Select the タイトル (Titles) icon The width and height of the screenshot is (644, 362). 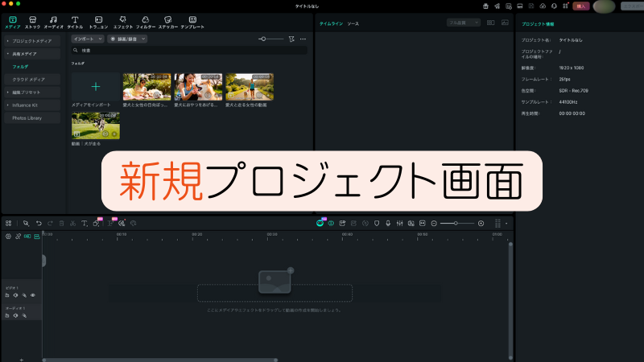click(x=75, y=19)
